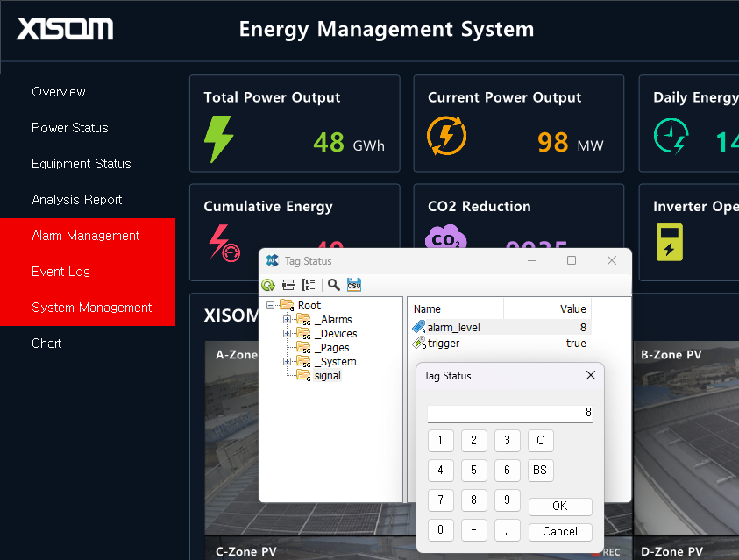Open Equipment Status from sidebar

[81, 163]
